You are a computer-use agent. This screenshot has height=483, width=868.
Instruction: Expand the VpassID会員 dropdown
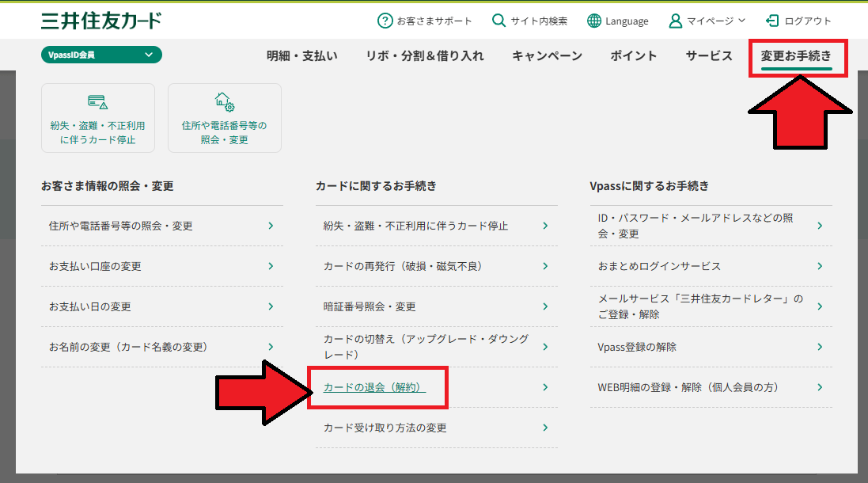pyautogui.click(x=101, y=55)
